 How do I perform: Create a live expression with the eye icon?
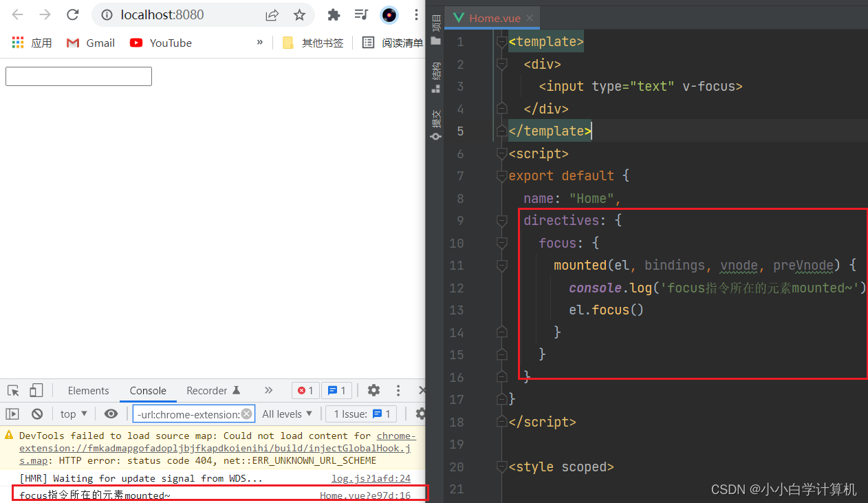111,414
